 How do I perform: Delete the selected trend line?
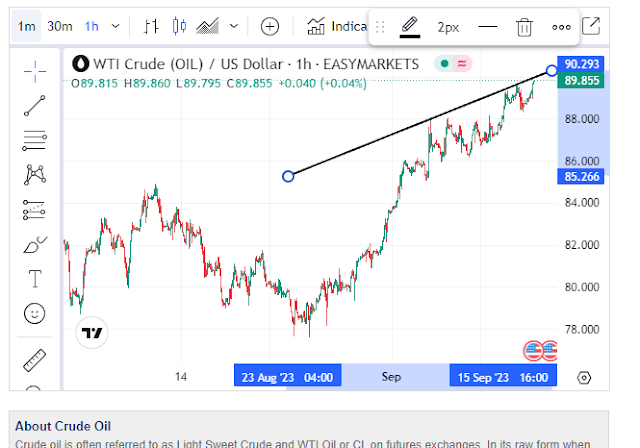click(524, 27)
